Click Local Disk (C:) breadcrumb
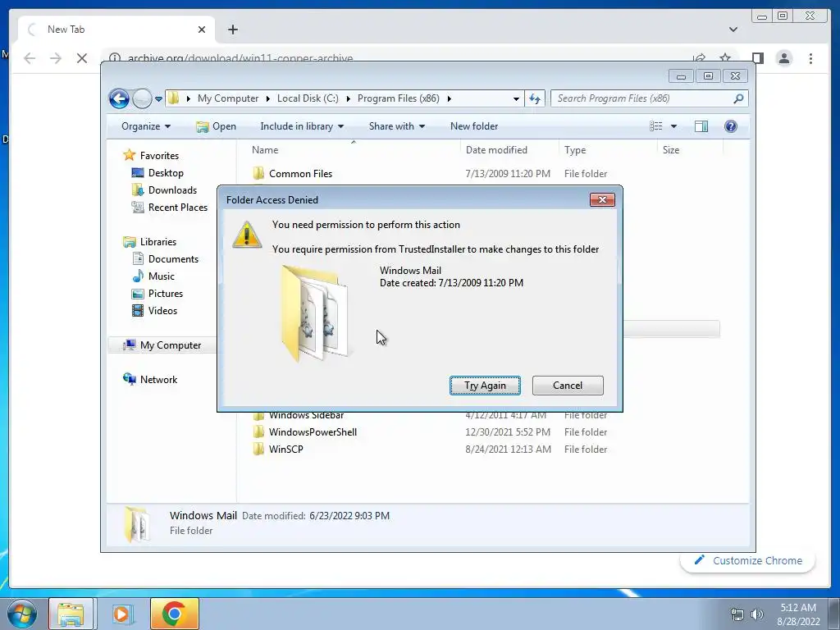Screen dimensions: 840x630 (x=308, y=98)
